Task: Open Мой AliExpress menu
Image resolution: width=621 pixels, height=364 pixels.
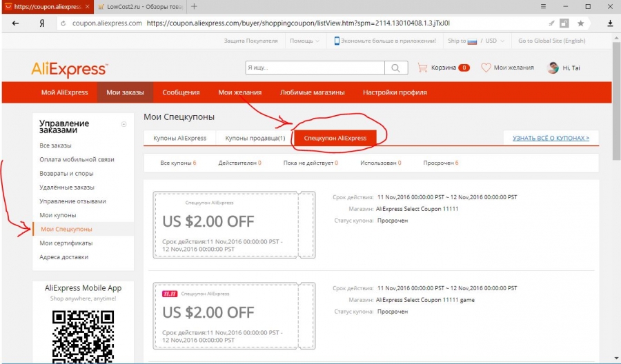Action: point(65,92)
